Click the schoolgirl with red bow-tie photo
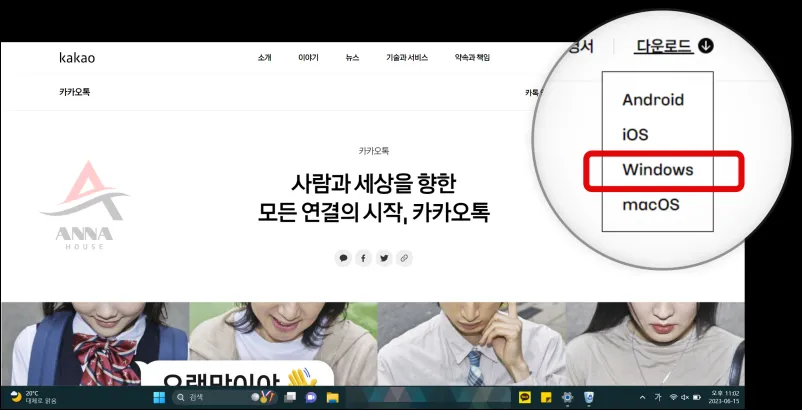This screenshot has height=410, width=802. pos(95,344)
